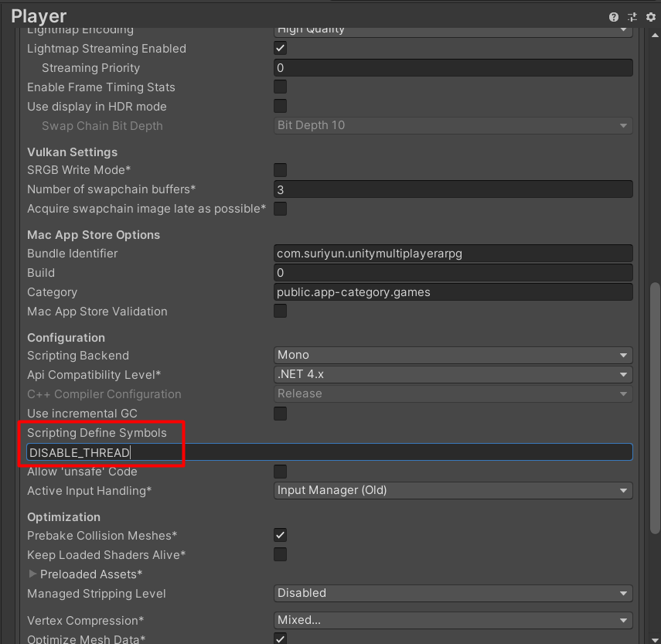Disable Lightmap Streaming Enabled
Image resolution: width=661 pixels, height=644 pixels.
click(280, 48)
